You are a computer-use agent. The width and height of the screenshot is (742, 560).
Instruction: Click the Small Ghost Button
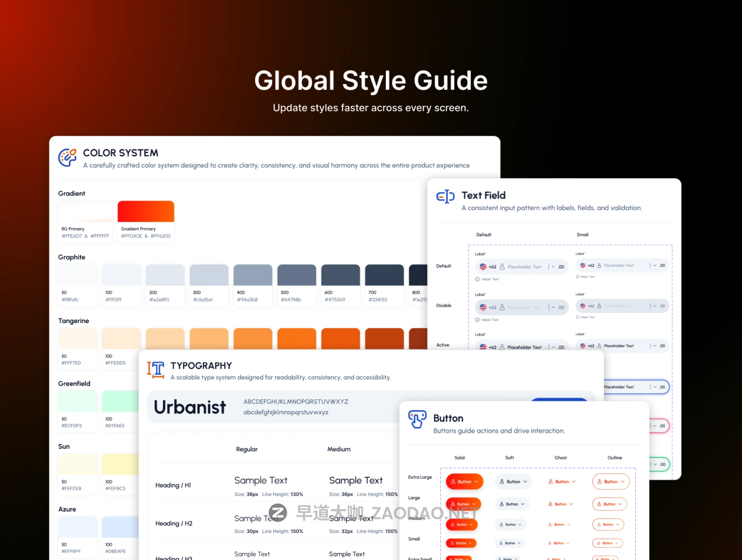559,543
